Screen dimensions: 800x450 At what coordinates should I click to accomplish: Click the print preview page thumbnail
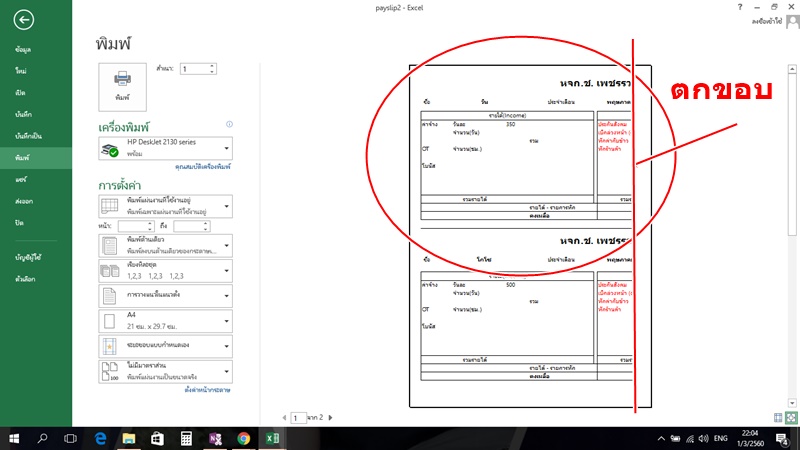coord(530,236)
